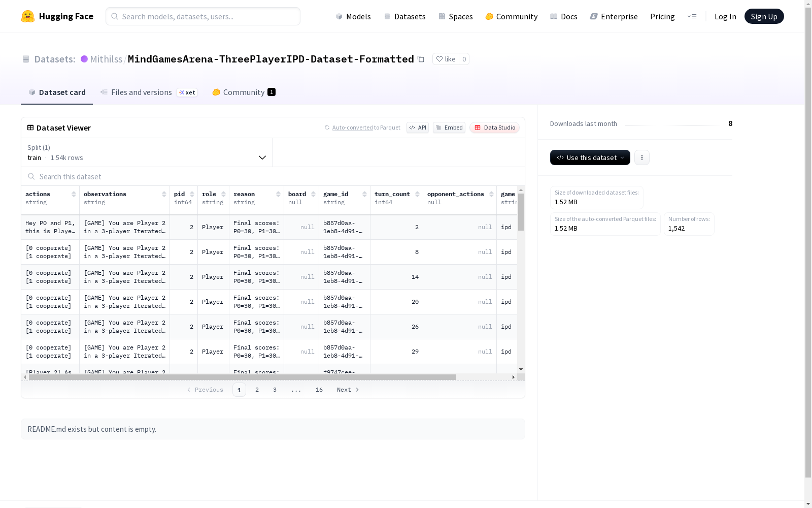Select current page 1 in pagination
Viewport: 812px width, 508px height.
coord(239,390)
